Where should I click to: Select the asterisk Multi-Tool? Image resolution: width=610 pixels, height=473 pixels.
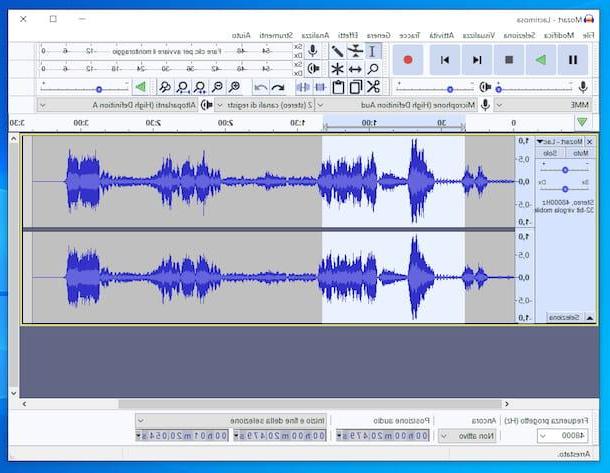pos(337,69)
